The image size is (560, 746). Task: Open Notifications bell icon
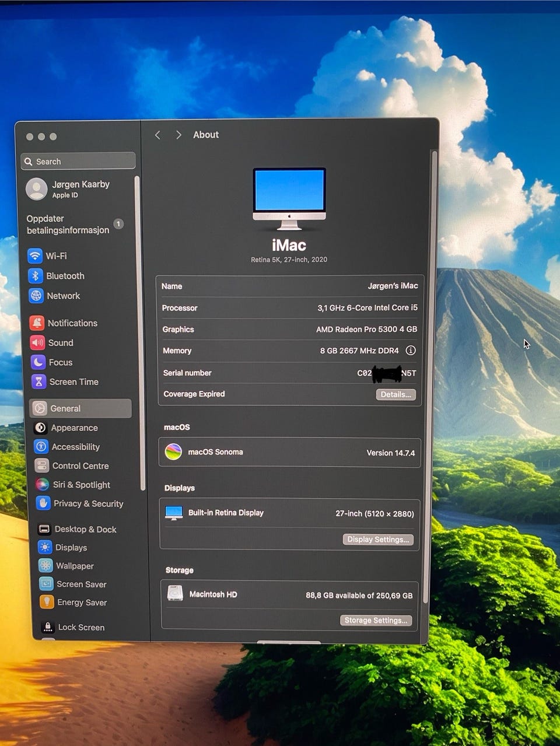click(x=37, y=323)
